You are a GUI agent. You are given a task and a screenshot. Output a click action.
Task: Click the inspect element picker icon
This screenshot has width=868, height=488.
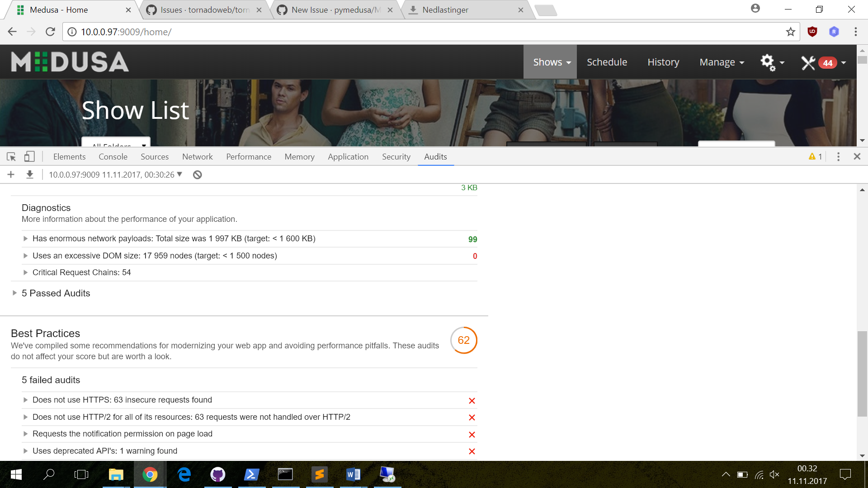[11, 157]
